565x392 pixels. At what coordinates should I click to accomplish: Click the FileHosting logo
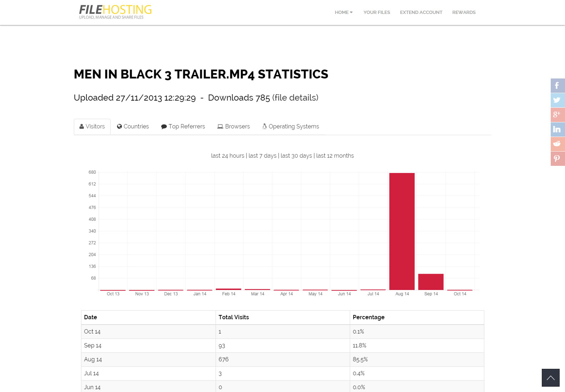pyautogui.click(x=115, y=12)
